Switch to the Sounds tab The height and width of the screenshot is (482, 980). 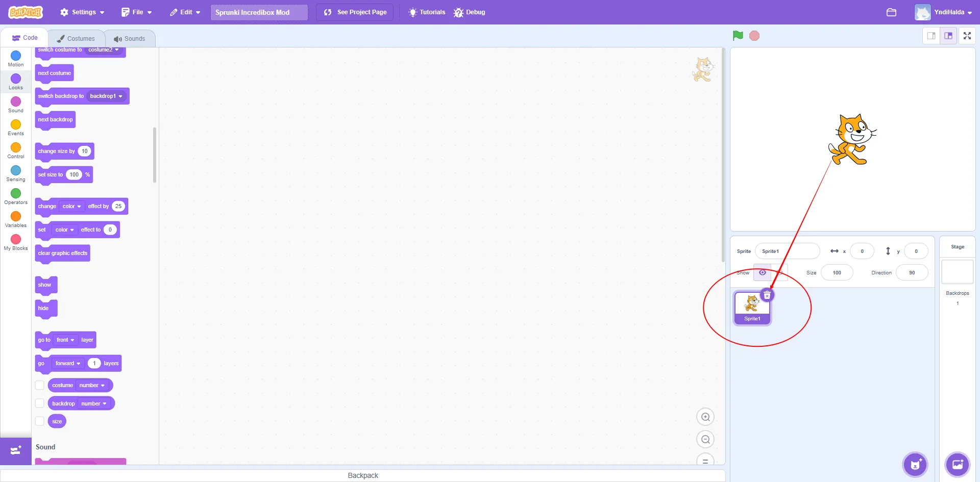click(130, 38)
